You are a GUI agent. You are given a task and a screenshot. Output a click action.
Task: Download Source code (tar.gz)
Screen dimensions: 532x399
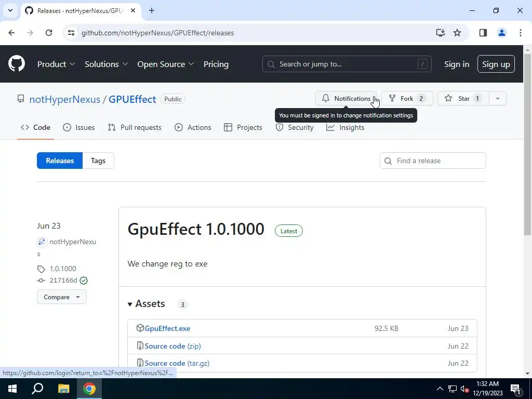click(x=177, y=363)
